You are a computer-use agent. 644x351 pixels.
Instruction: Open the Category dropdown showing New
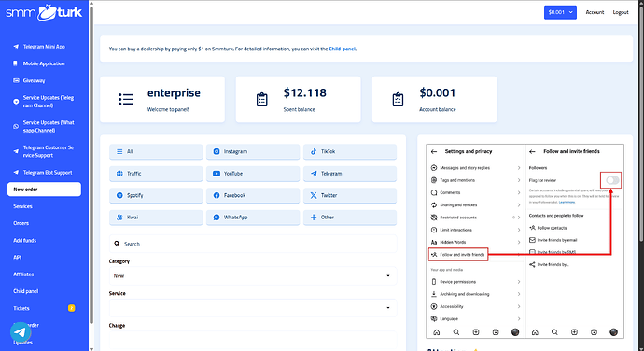[253, 275]
